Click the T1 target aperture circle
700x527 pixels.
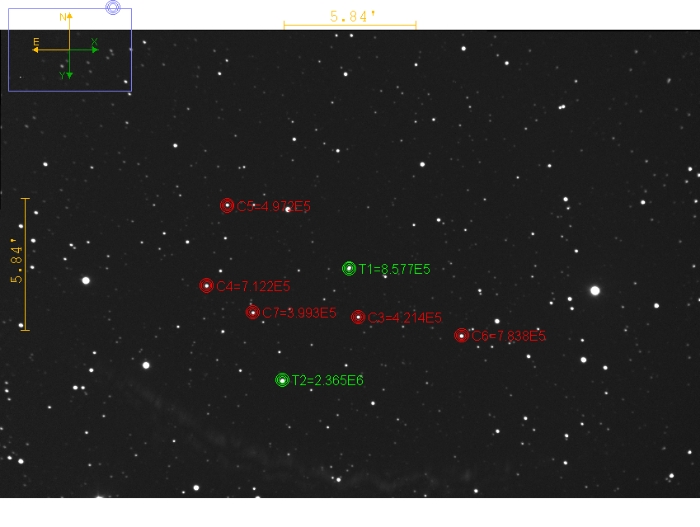click(x=349, y=268)
